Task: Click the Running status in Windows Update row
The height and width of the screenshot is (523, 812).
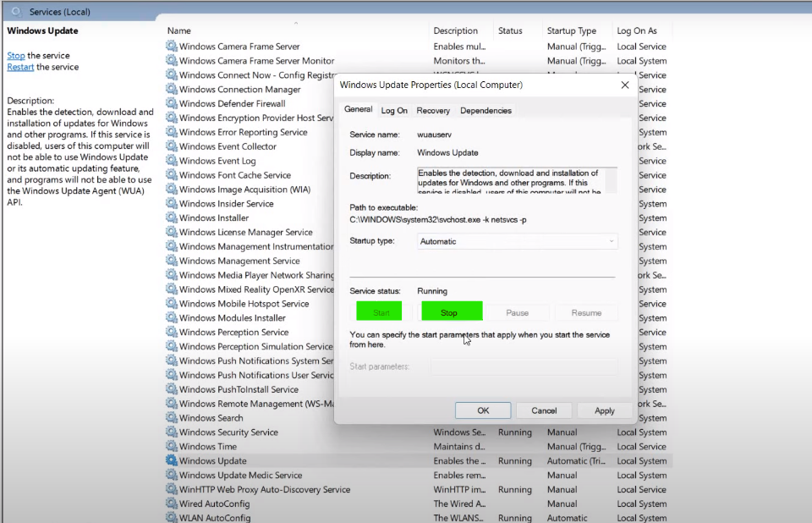Action: click(x=515, y=461)
